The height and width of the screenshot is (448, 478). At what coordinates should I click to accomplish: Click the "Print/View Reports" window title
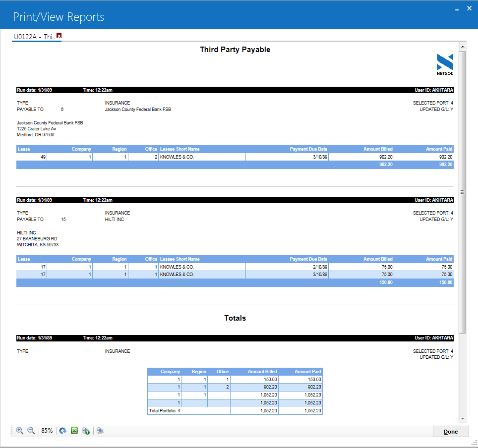coord(59,17)
